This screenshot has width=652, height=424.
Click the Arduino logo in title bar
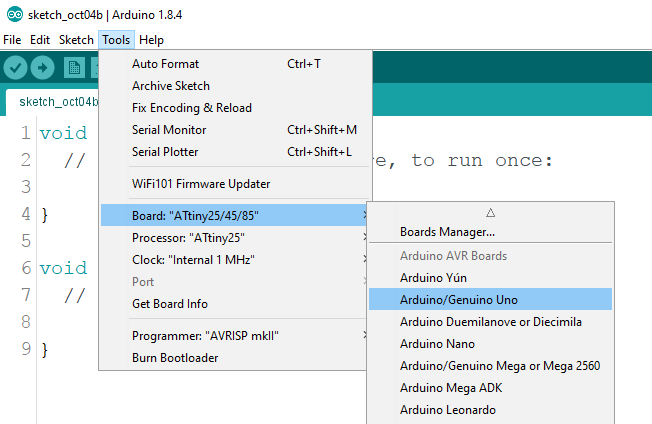click(x=10, y=16)
